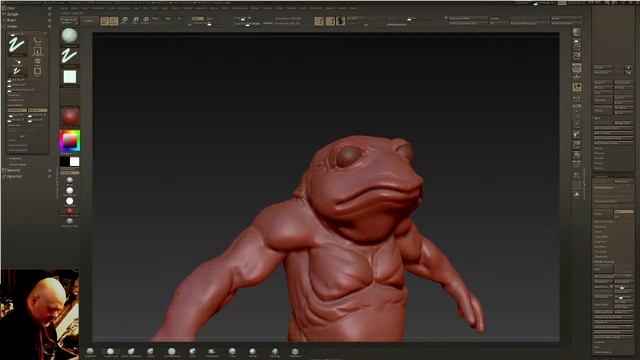
Task: Select the large FreeHand stroke icon in Stroke panel
Action: pyautogui.click(x=17, y=45)
